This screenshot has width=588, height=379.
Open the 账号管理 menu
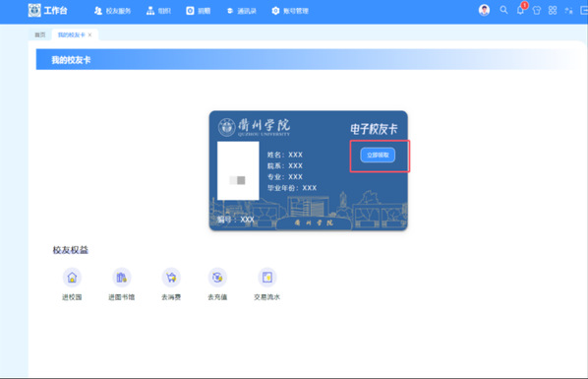(290, 11)
